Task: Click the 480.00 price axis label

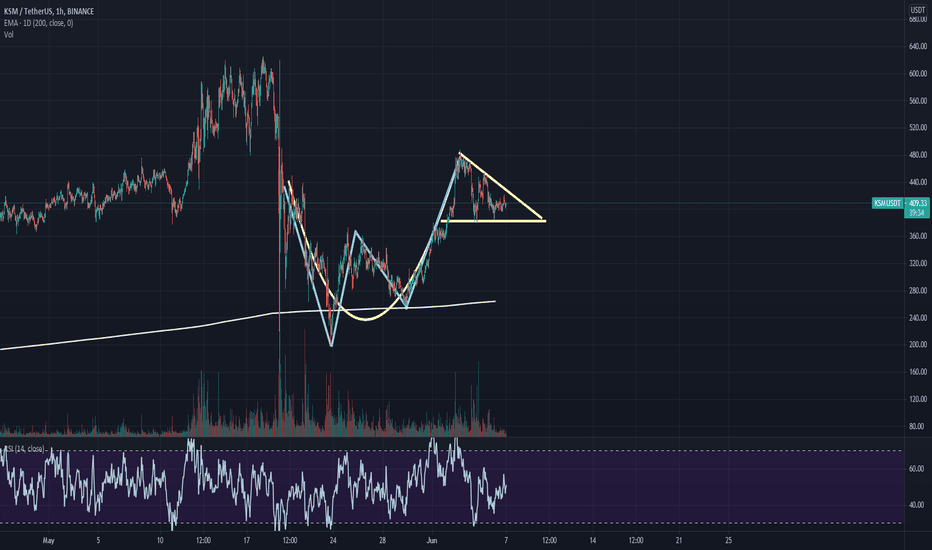Action: click(918, 155)
